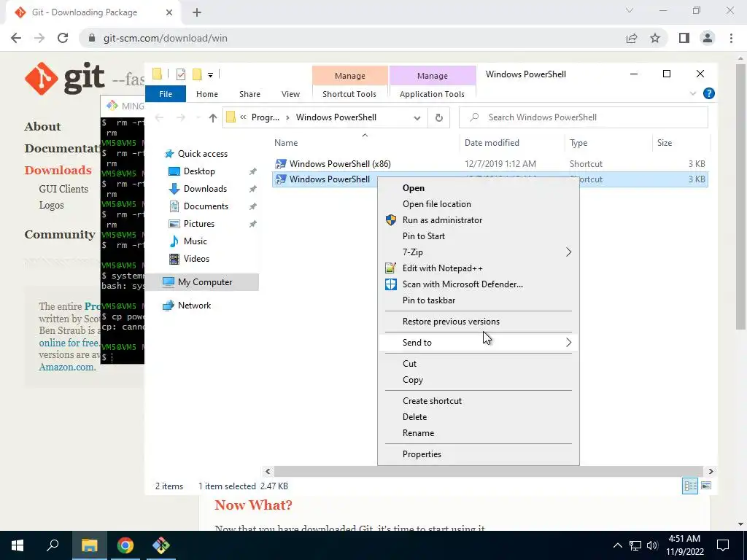Click the Videos film icon in sidebar
The height and width of the screenshot is (560, 747).
pos(174,259)
